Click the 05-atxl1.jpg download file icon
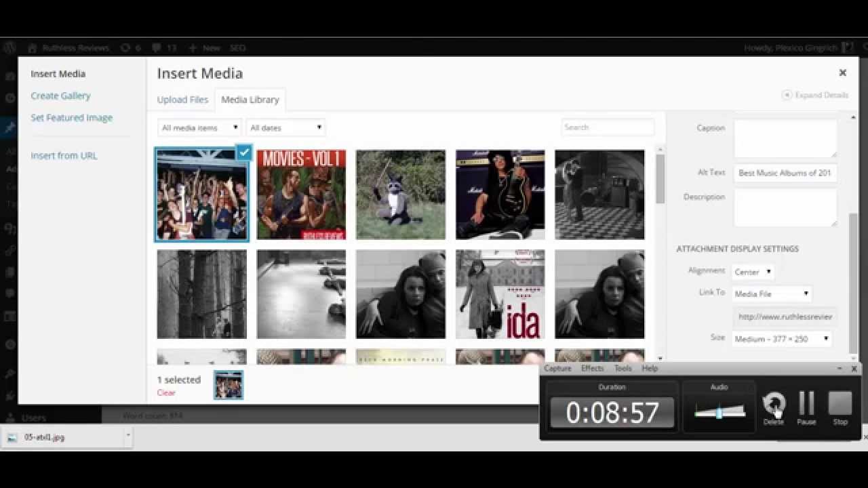This screenshot has height=488, width=868. pos(12,438)
